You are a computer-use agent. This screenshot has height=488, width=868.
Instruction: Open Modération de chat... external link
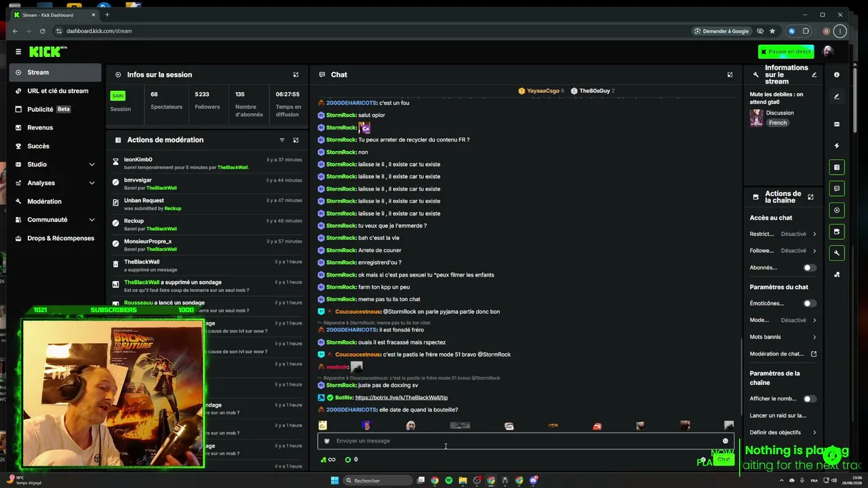tap(783, 354)
